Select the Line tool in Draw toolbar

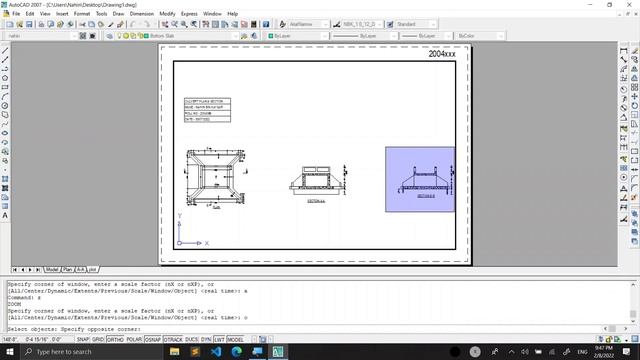click(5, 51)
